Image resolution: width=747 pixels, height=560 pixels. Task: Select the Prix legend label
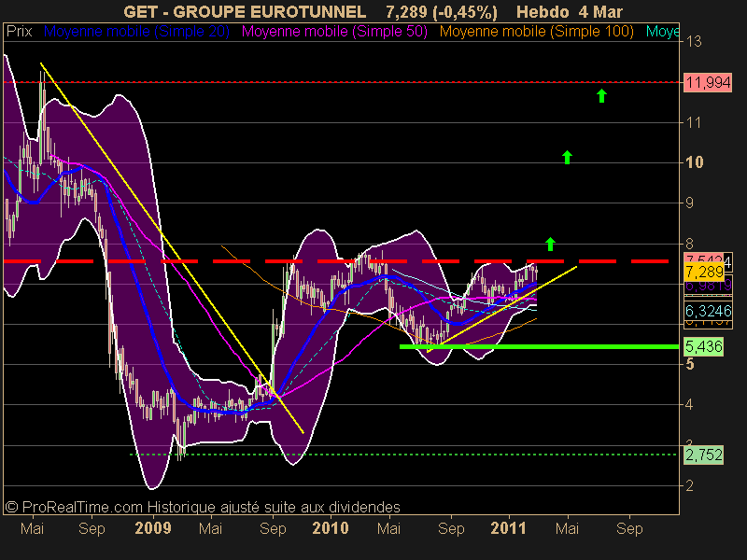pyautogui.click(x=19, y=32)
